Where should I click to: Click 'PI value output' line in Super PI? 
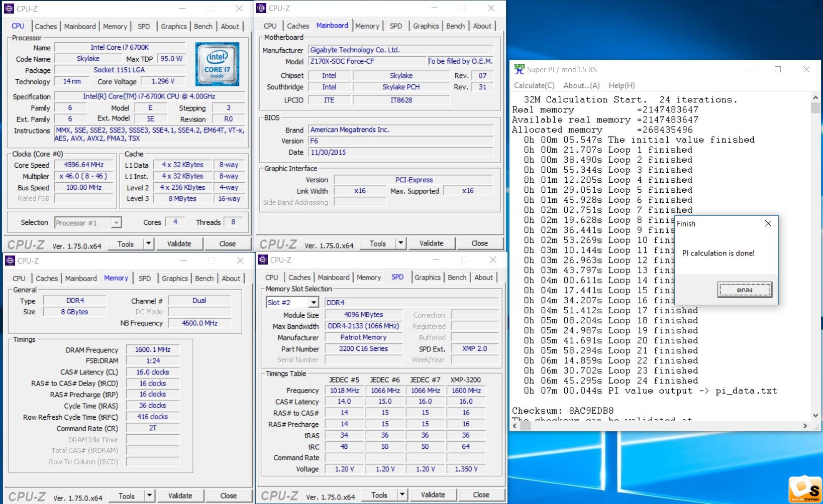pos(651,391)
